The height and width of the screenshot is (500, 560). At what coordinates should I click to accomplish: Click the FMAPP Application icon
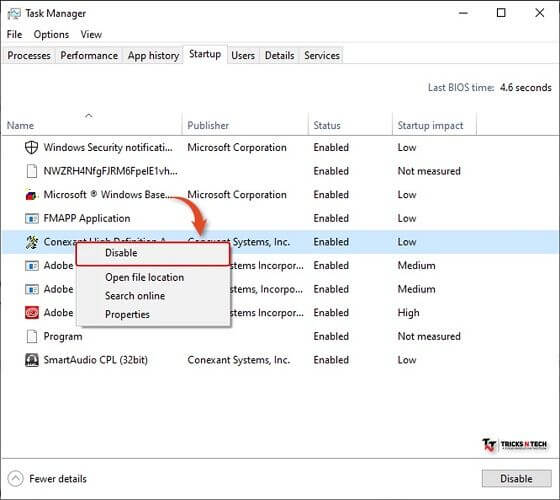32,218
